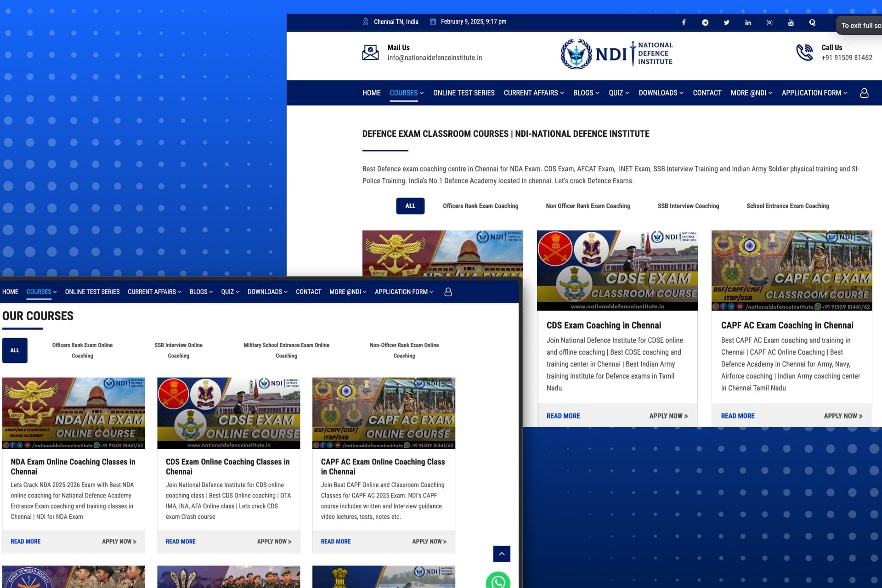Viewport: 882px width, 588px height.
Task: Open the user login icon in the navbar
Action: click(x=865, y=93)
